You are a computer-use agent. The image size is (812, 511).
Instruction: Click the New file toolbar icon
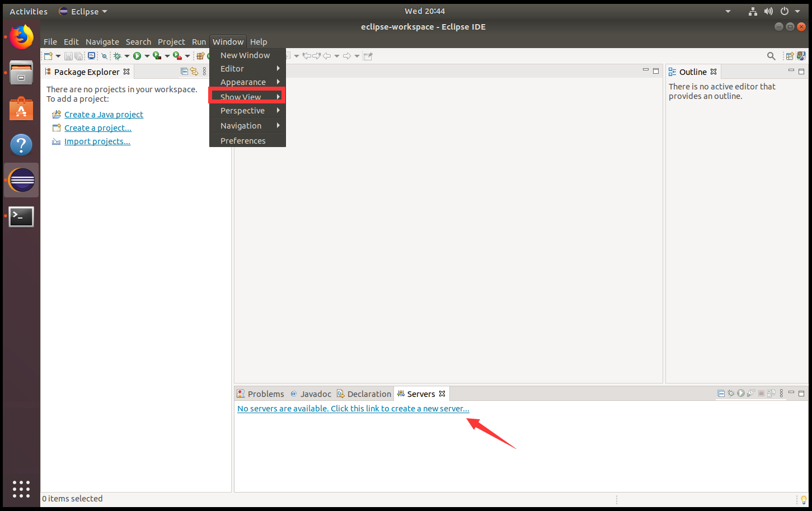[48, 56]
